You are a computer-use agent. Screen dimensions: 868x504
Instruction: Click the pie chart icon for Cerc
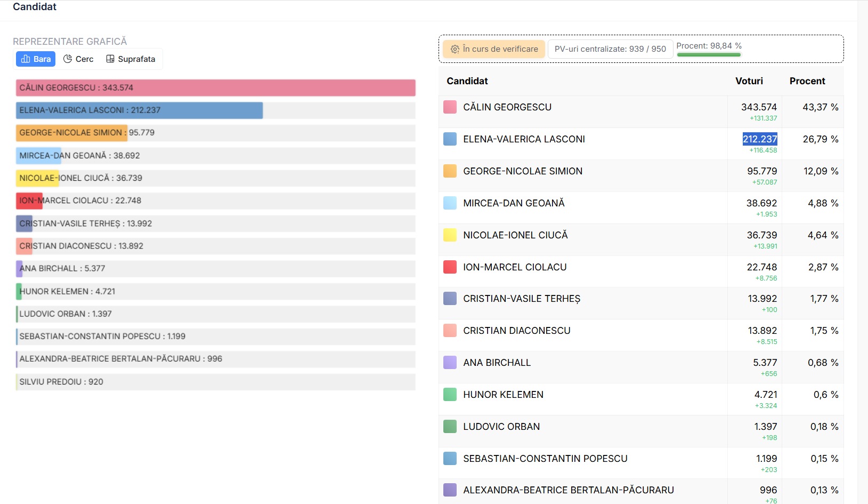tap(68, 59)
